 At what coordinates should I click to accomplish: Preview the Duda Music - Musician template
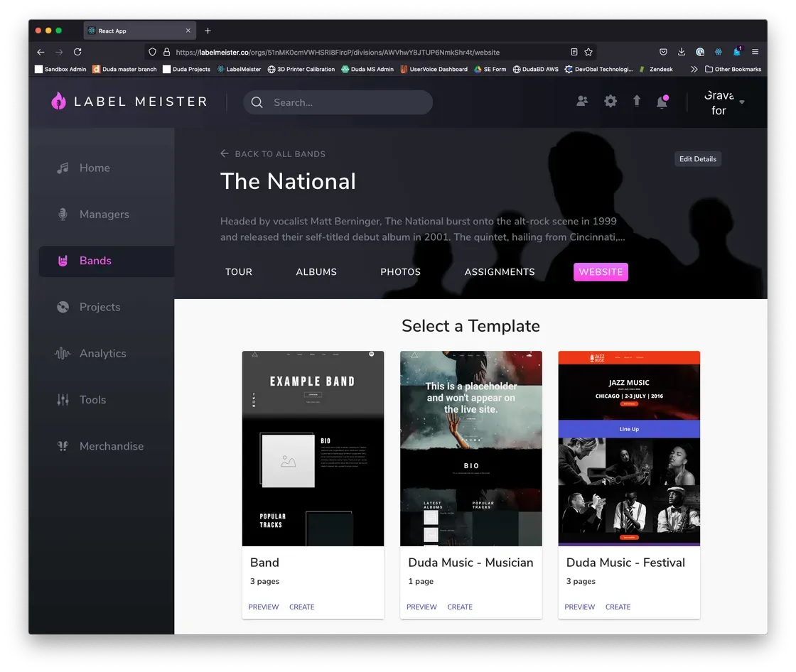(421, 607)
